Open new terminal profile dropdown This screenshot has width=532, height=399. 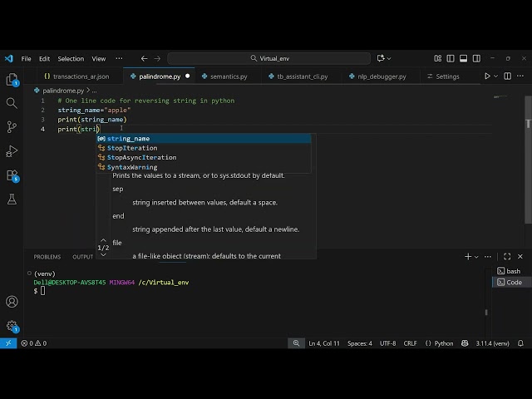[476, 257]
